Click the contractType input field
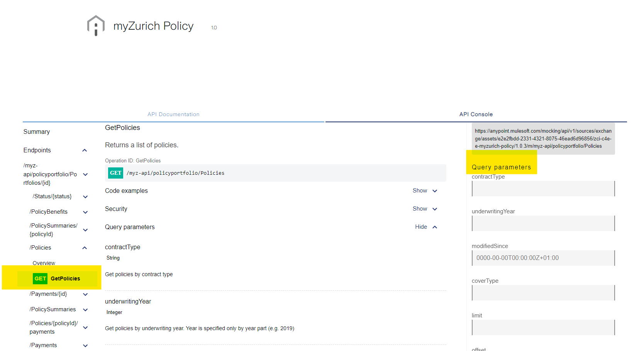The height and width of the screenshot is (351, 644). [542, 188]
